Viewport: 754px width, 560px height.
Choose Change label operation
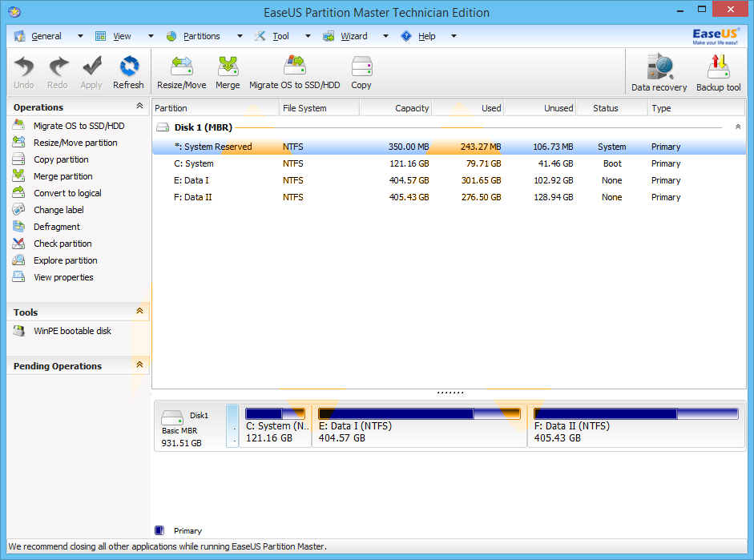[x=58, y=210]
